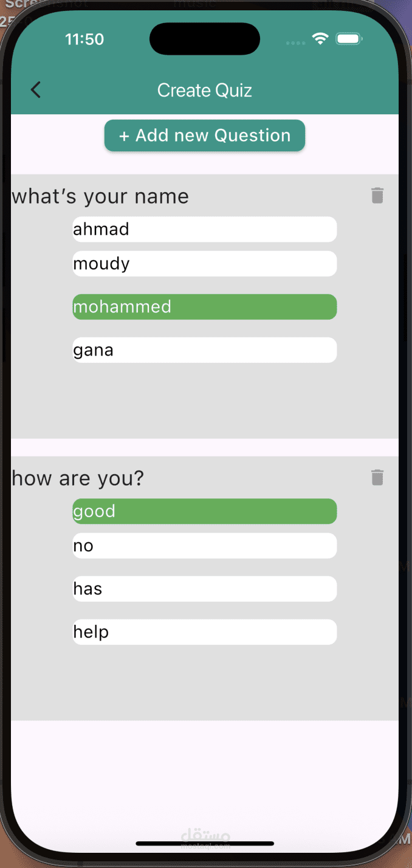The width and height of the screenshot is (412, 868).
Task: Tap the Wi-Fi status icon
Action: [320, 40]
